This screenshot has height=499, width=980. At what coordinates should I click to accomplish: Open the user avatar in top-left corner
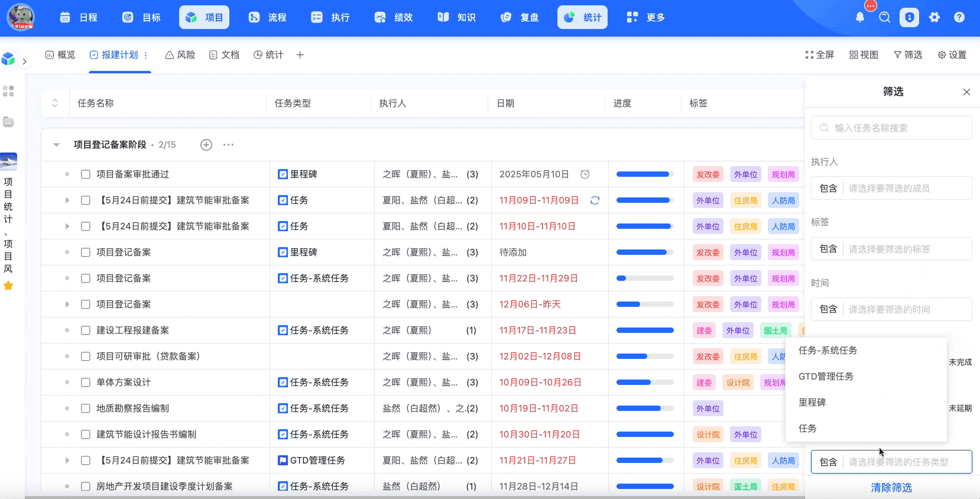tap(21, 17)
